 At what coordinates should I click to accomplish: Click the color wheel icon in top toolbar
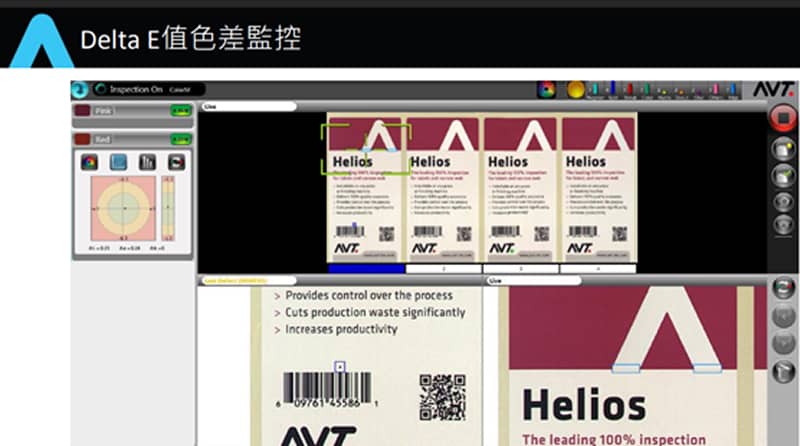click(x=546, y=90)
